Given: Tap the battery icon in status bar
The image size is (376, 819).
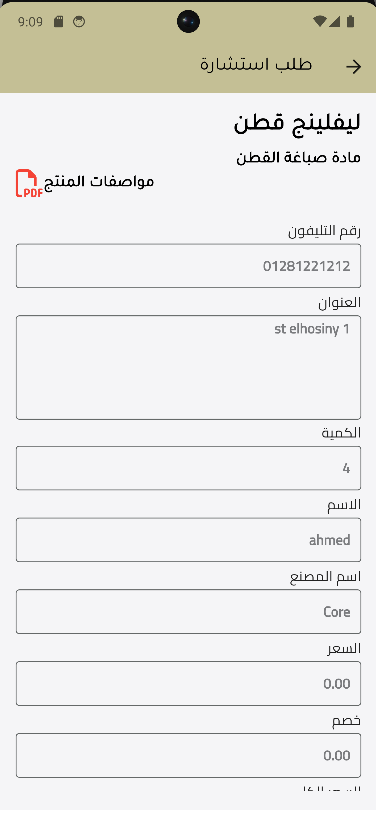Looking at the screenshot, I should pyautogui.click(x=350, y=21).
